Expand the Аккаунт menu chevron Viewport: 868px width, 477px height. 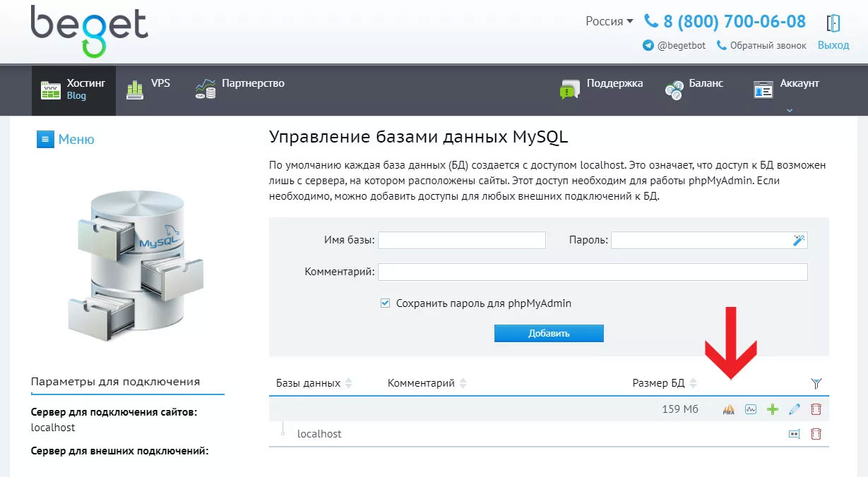click(790, 110)
